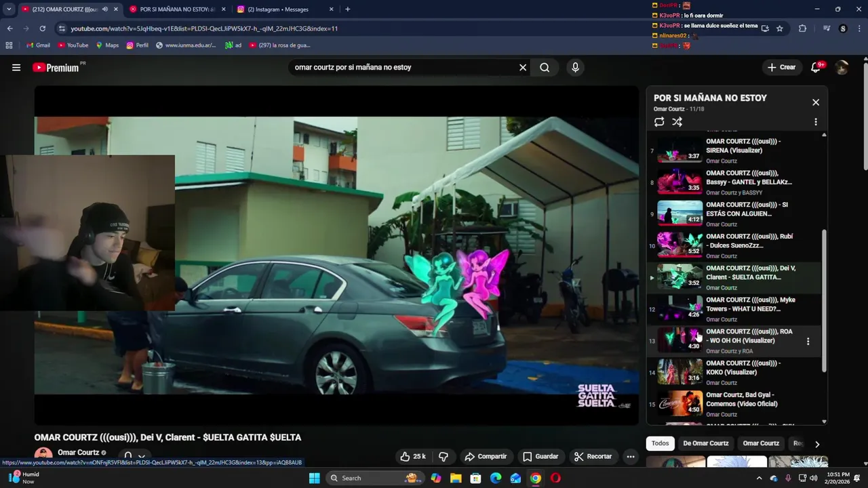Image resolution: width=868 pixels, height=488 pixels.
Task: Open more actions three-dot menu under the video
Action: (x=631, y=456)
